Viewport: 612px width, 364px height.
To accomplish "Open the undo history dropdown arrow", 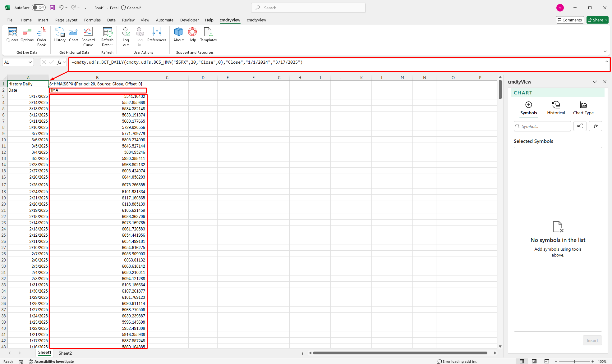I will click(x=67, y=8).
